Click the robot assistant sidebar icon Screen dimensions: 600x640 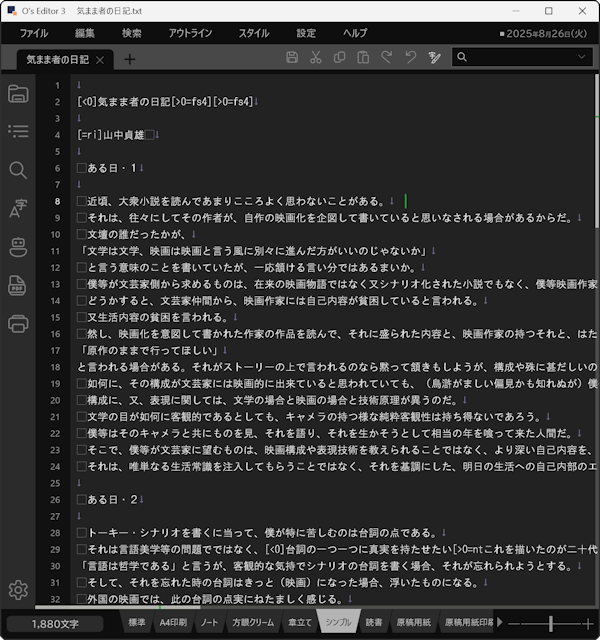click(18, 246)
